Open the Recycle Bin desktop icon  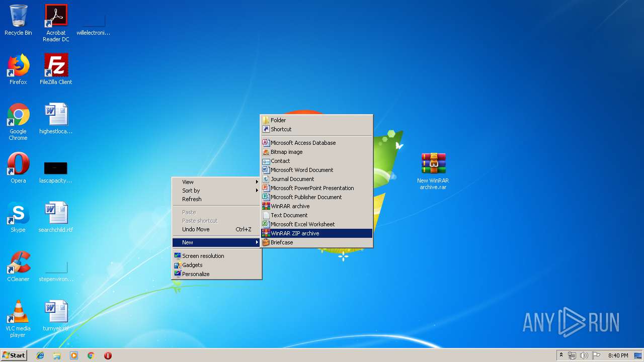pyautogui.click(x=18, y=20)
